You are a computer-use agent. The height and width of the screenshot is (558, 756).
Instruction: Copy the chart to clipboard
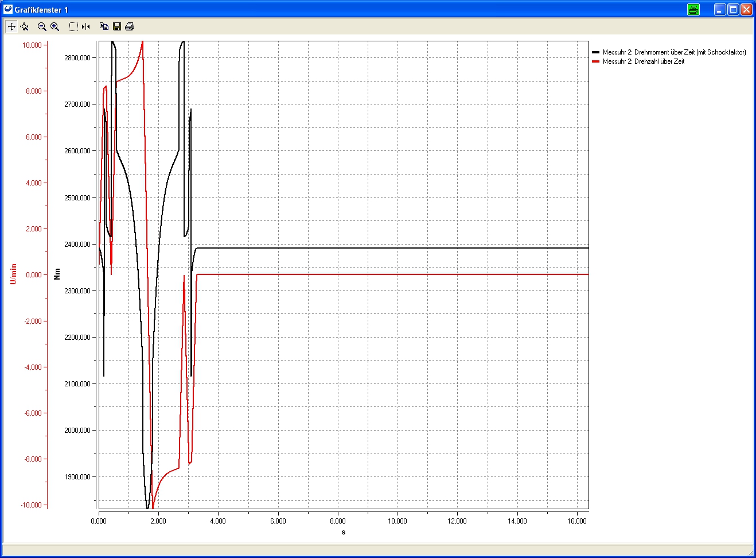pos(104,26)
